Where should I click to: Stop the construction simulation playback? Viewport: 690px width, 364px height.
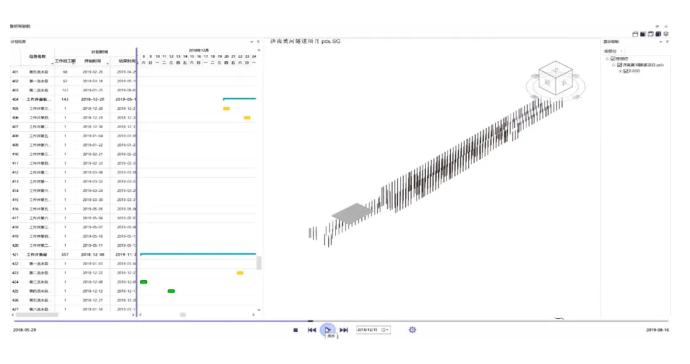pyautogui.click(x=295, y=330)
